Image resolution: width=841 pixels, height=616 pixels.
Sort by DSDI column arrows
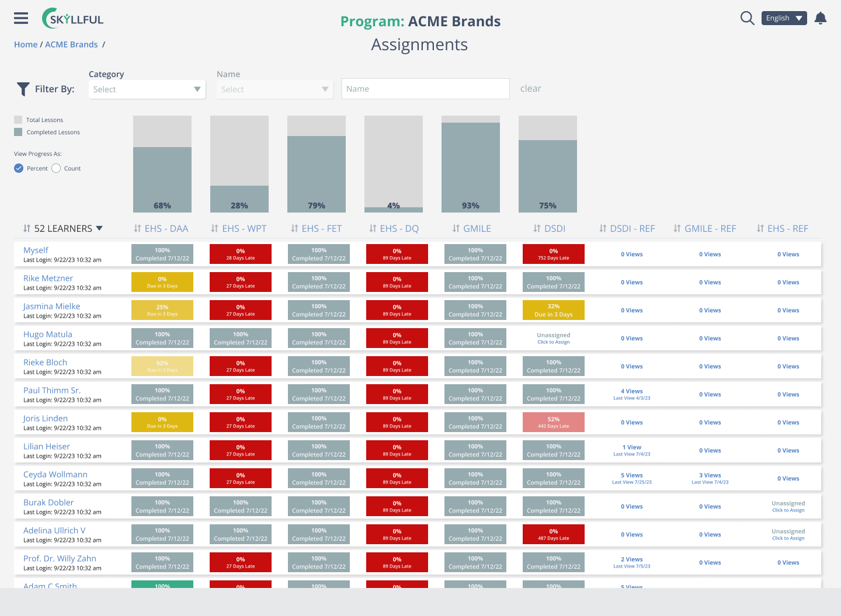537,228
